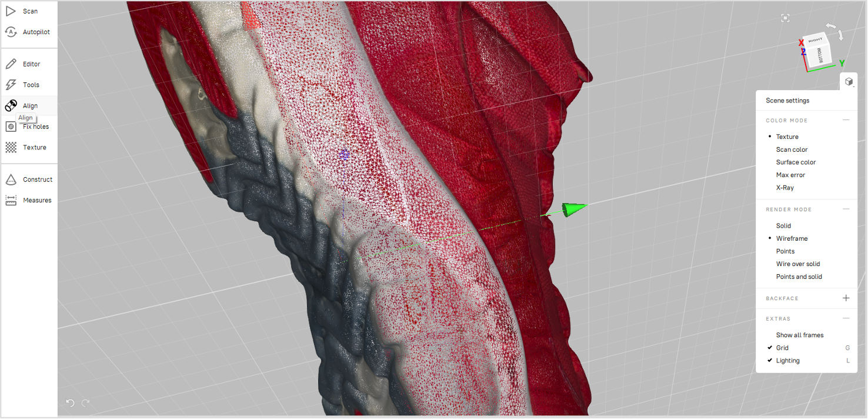Open the Texture checkerboard icon
This screenshot has height=419, width=868.
coord(11,147)
